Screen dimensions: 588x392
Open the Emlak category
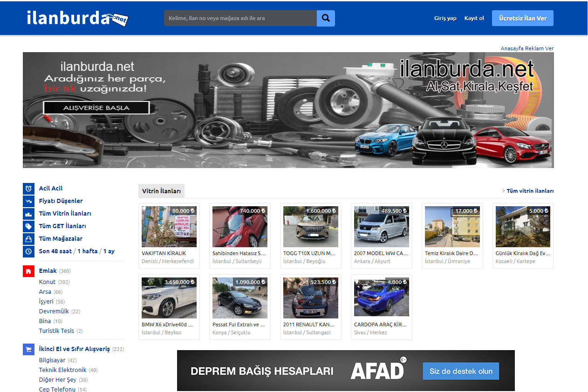pos(48,271)
